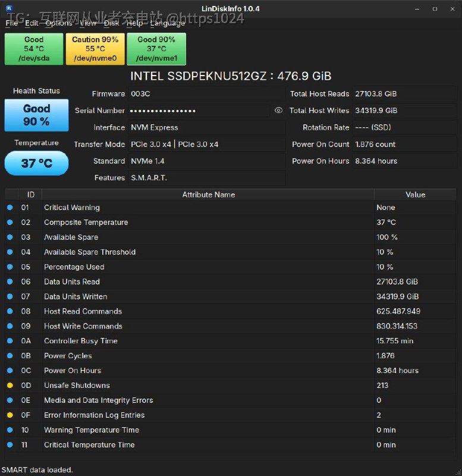
Task: Click status dot of Controller Busy Time row
Action: [x=10, y=341]
